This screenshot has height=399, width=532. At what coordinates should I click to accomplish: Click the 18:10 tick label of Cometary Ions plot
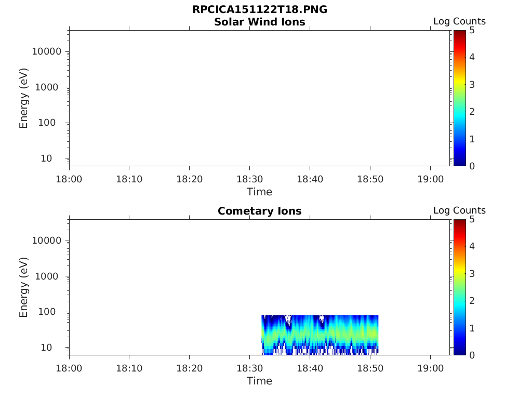[x=129, y=368]
